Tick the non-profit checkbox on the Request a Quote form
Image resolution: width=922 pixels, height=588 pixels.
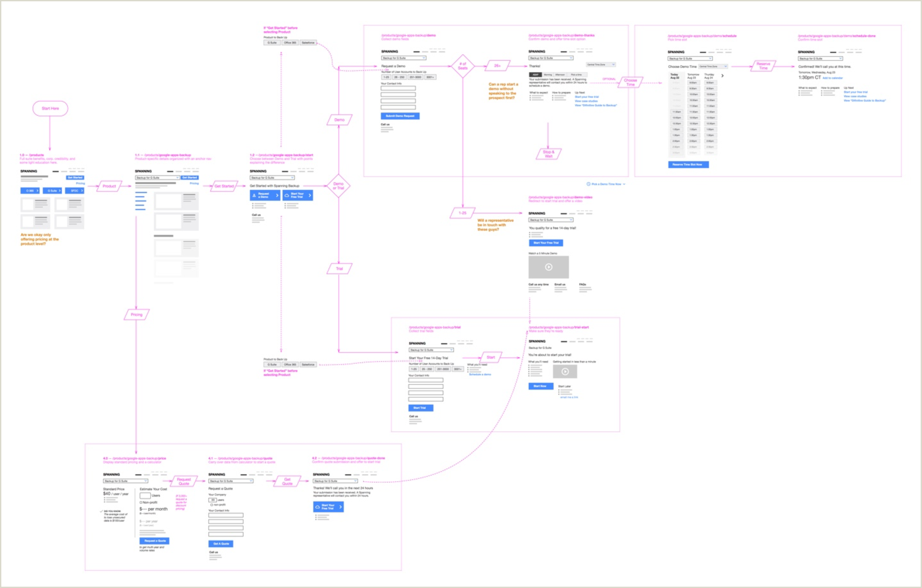[211, 505]
